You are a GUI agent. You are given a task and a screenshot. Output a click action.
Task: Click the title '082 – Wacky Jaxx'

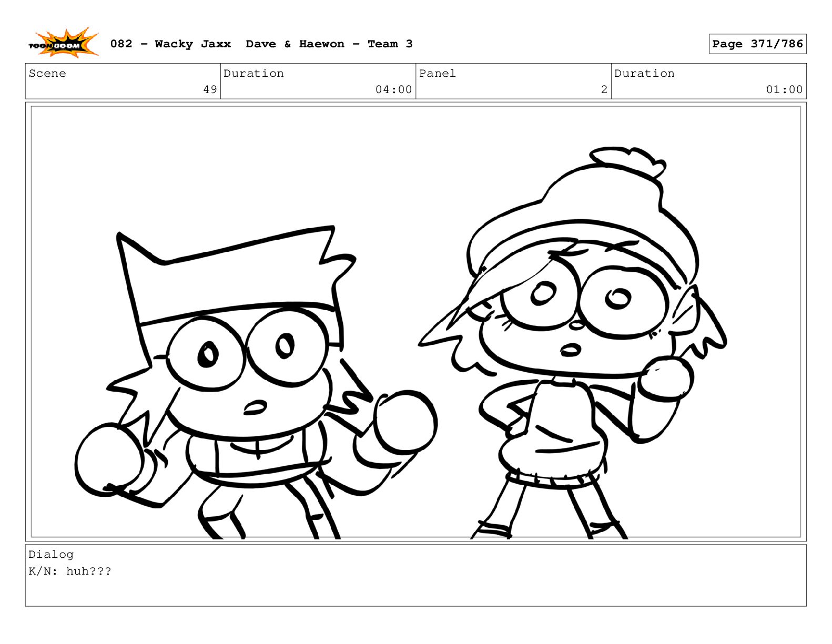point(170,44)
